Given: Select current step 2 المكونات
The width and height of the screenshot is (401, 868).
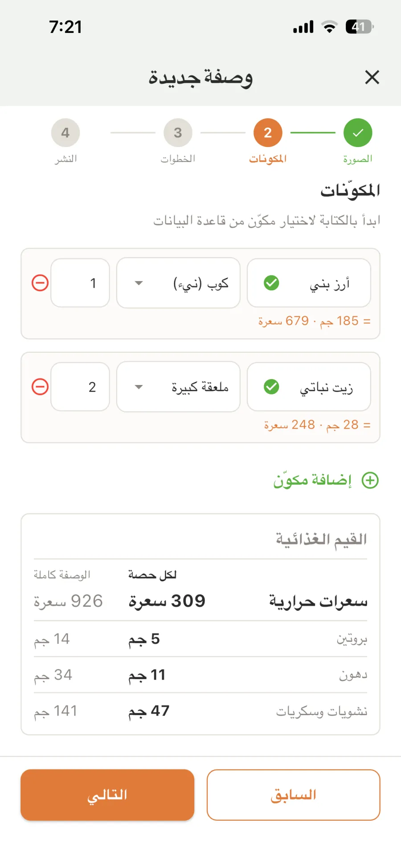Looking at the screenshot, I should point(268,133).
